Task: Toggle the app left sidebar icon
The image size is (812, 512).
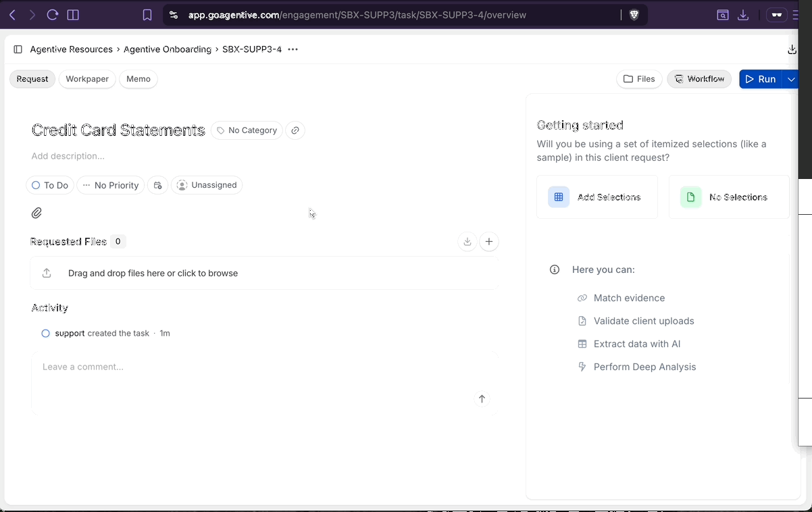Action: tap(18, 49)
